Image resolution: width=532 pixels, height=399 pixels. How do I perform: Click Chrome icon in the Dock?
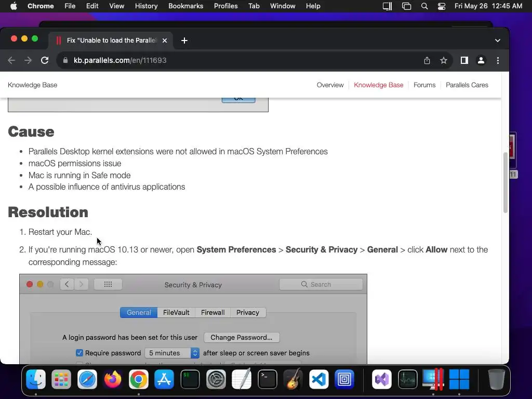point(138,379)
